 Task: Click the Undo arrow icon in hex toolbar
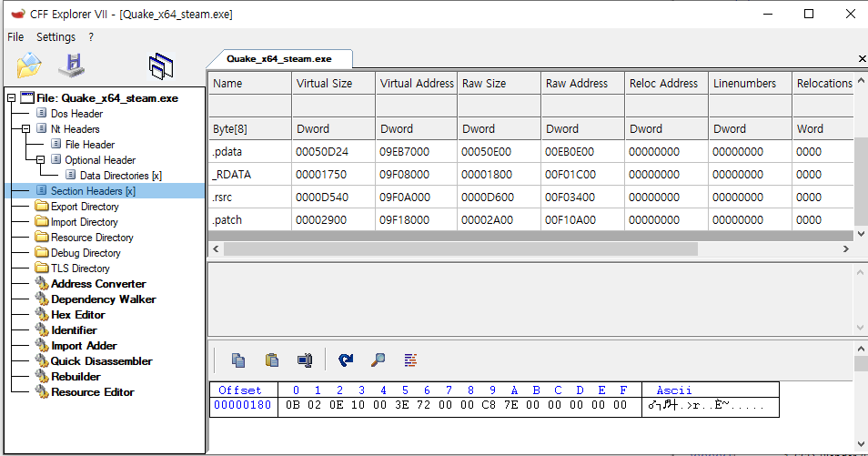coord(346,360)
